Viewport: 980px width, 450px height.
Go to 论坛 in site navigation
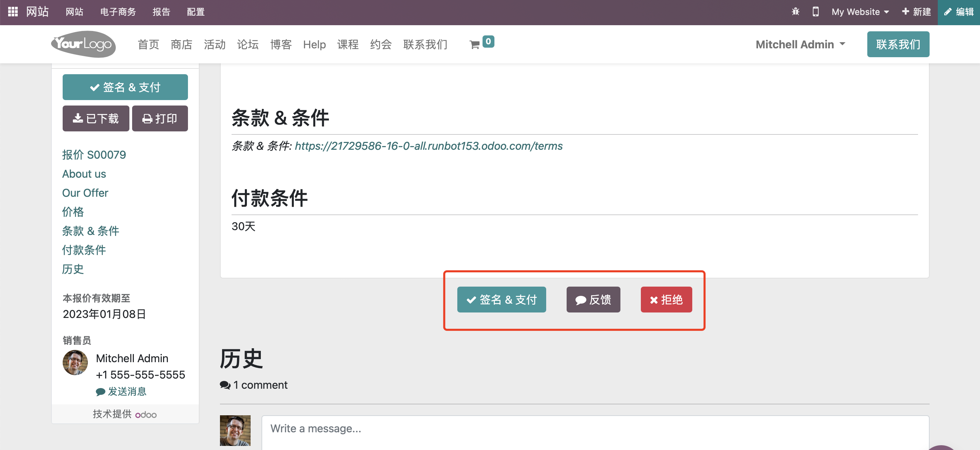(248, 45)
